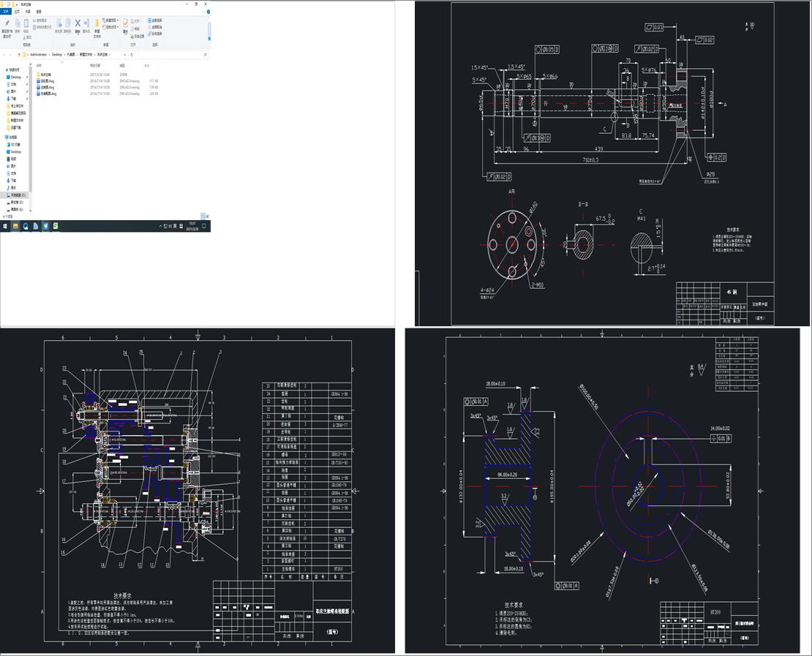
Task: Select This PC in navigation pane
Action: (12, 137)
